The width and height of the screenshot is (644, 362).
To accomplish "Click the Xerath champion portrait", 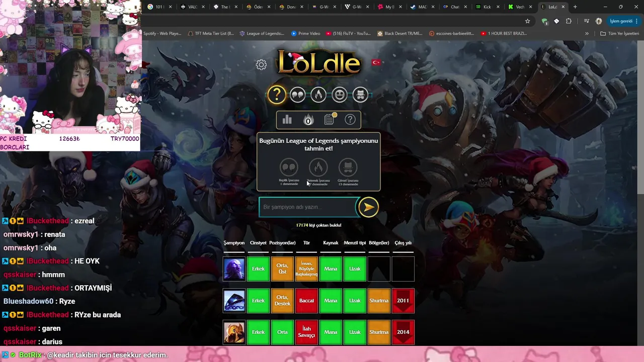I will click(234, 300).
